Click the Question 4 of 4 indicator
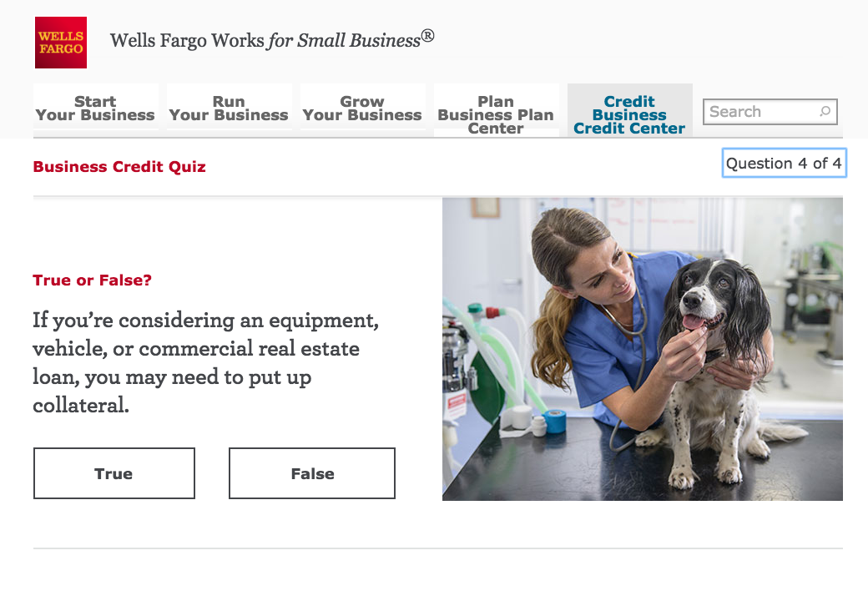868x591 pixels. pyautogui.click(x=784, y=163)
